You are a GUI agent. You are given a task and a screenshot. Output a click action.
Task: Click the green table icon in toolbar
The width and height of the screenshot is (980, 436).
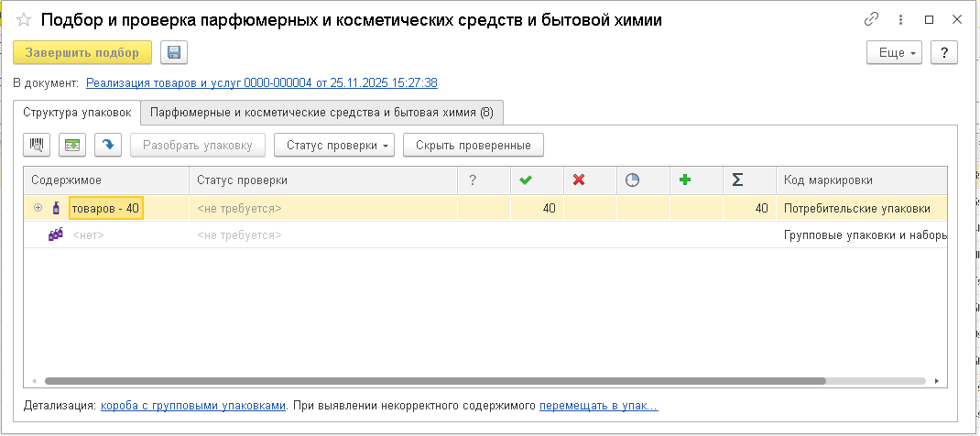tap(72, 145)
